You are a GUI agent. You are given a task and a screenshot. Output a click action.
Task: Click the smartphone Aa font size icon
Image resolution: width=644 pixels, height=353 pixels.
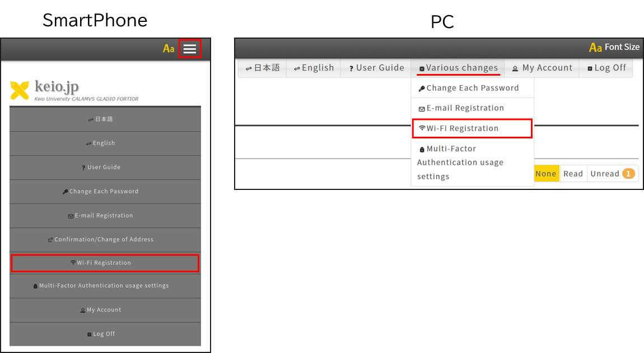(169, 49)
